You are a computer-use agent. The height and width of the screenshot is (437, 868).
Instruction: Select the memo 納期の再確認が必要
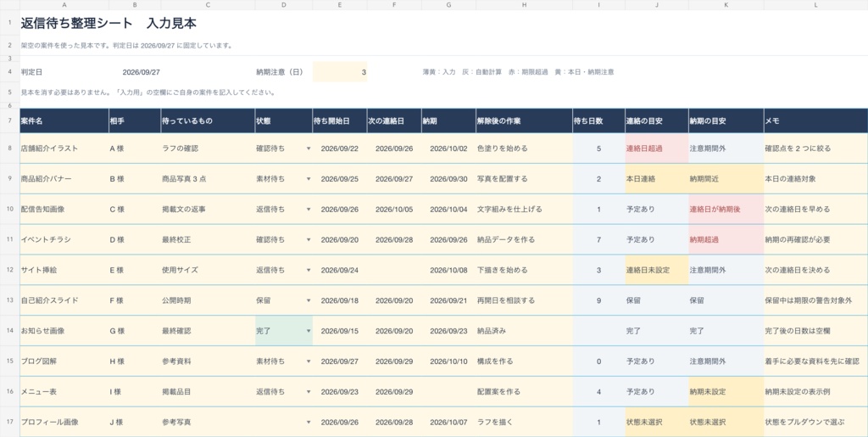815,240
